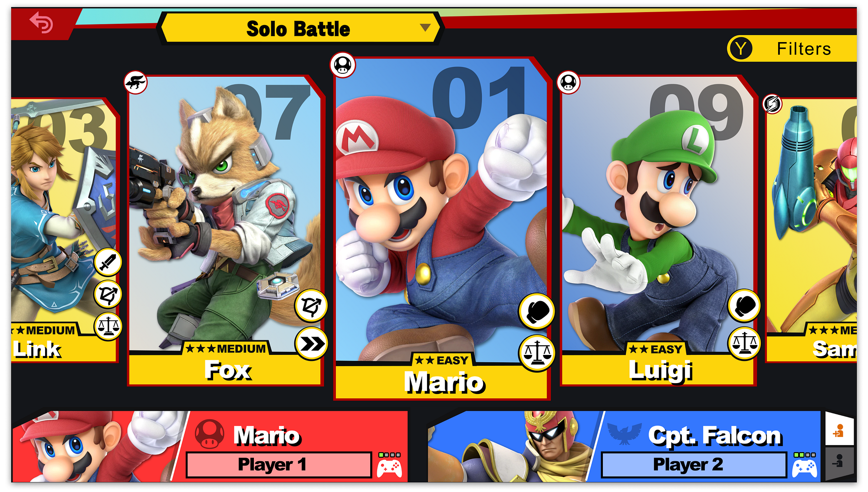Open the Solo Battle mode dropdown
The image size is (868, 492).
(x=299, y=29)
